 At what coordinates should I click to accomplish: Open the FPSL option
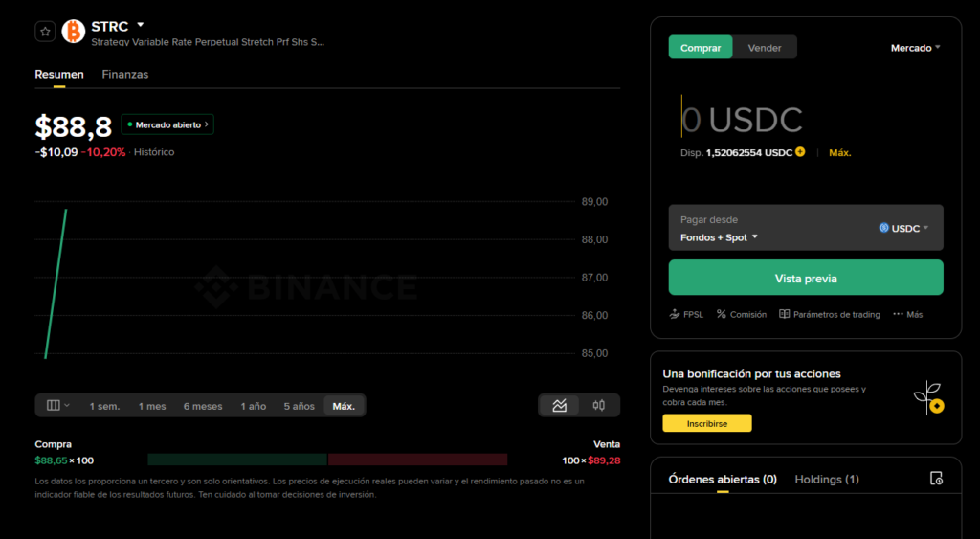coord(686,315)
